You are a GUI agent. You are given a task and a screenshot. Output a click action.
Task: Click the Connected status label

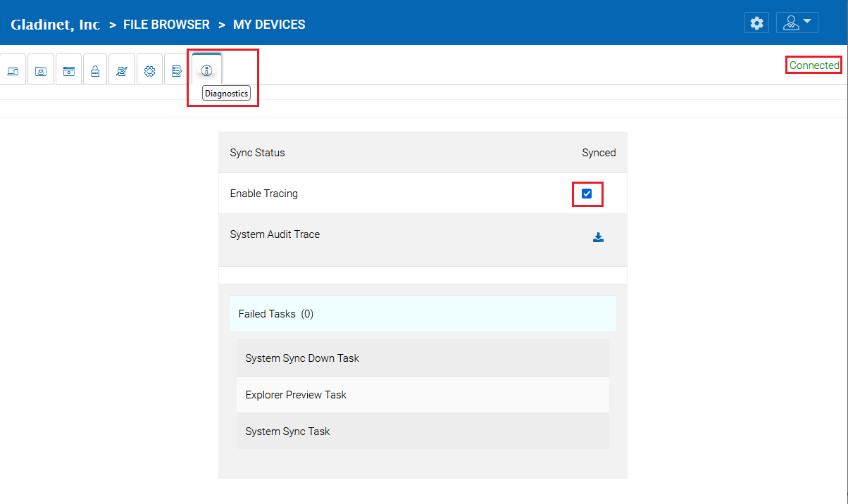[x=813, y=65]
